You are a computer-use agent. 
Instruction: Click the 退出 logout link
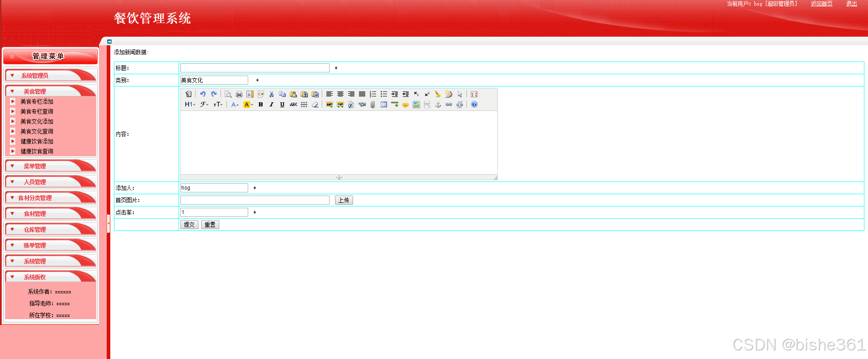coord(852,4)
